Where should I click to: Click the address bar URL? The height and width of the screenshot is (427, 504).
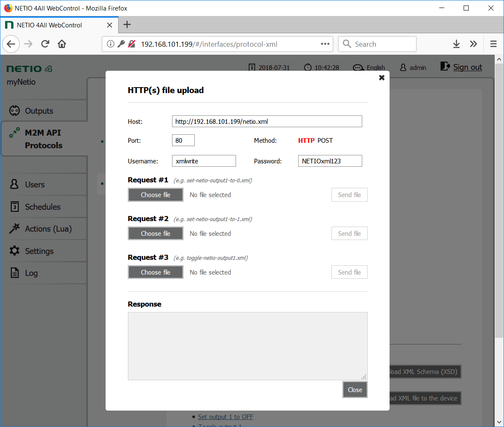click(x=209, y=44)
